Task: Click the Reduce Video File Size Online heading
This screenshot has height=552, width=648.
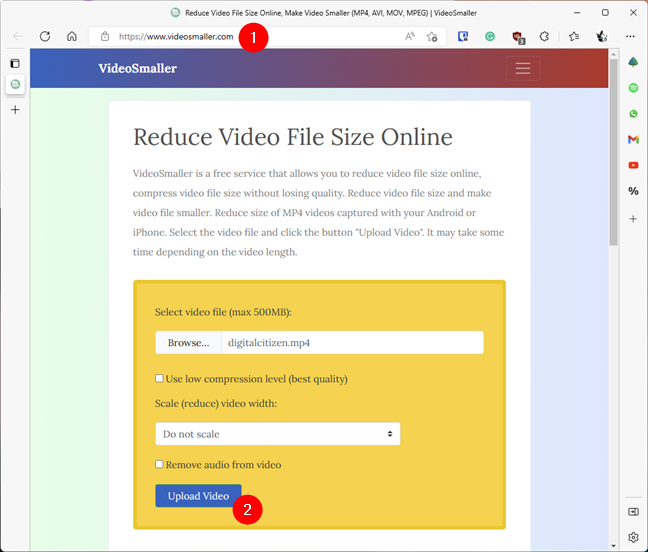Action: pyautogui.click(x=293, y=137)
